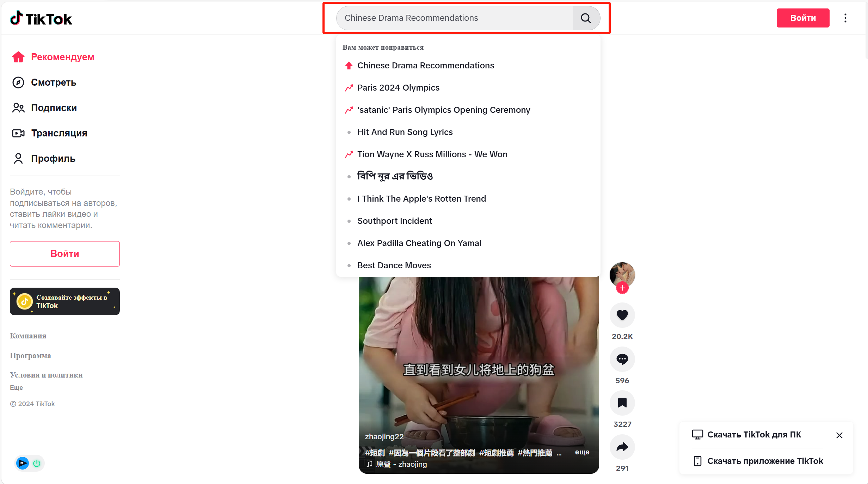Click the video like heart icon
This screenshot has width=868, height=484.
(x=623, y=315)
